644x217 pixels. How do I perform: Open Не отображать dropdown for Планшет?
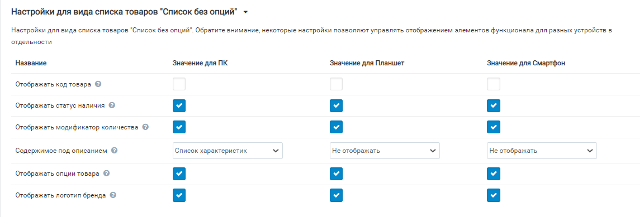[x=385, y=151]
